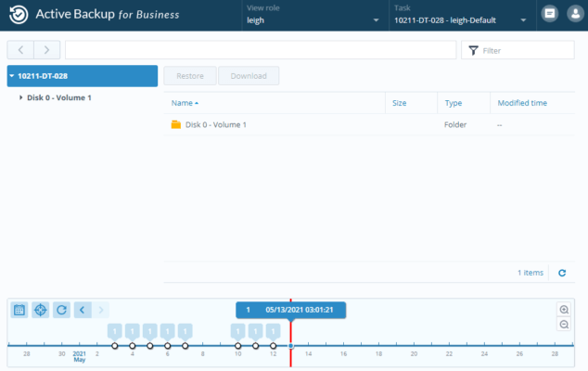Go forward with the right arrow button

point(47,50)
